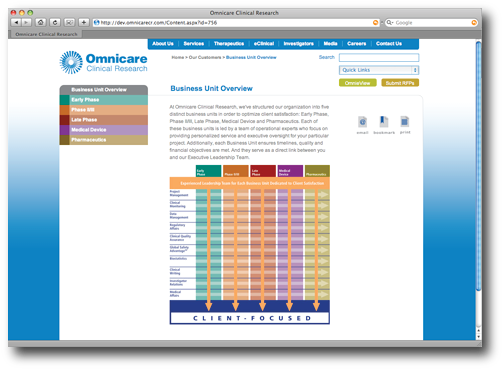Viewport: 504px width, 370px height.
Task: Reload the page with the refresh icon
Action: [55, 23]
